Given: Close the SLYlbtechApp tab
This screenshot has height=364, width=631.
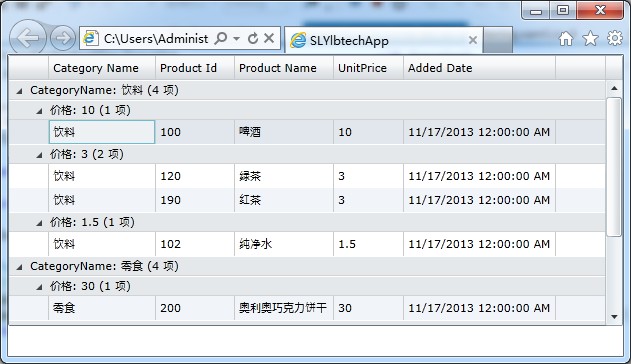Looking at the screenshot, I should pyautogui.click(x=473, y=40).
